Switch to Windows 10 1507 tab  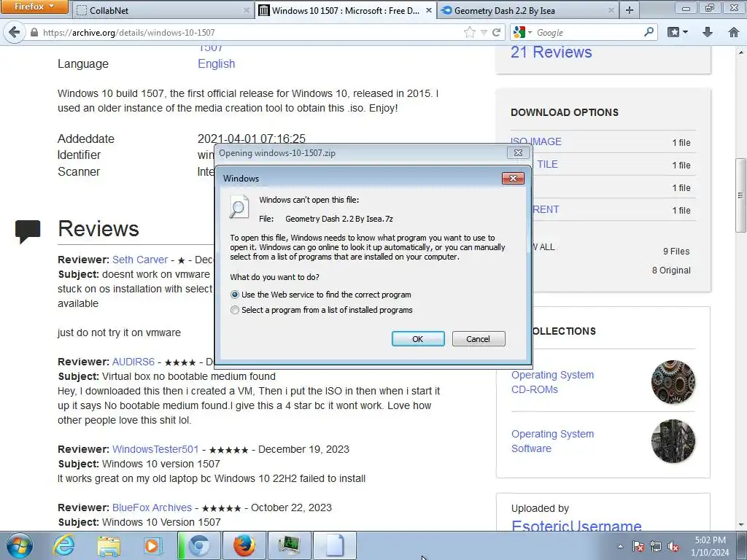[345, 10]
